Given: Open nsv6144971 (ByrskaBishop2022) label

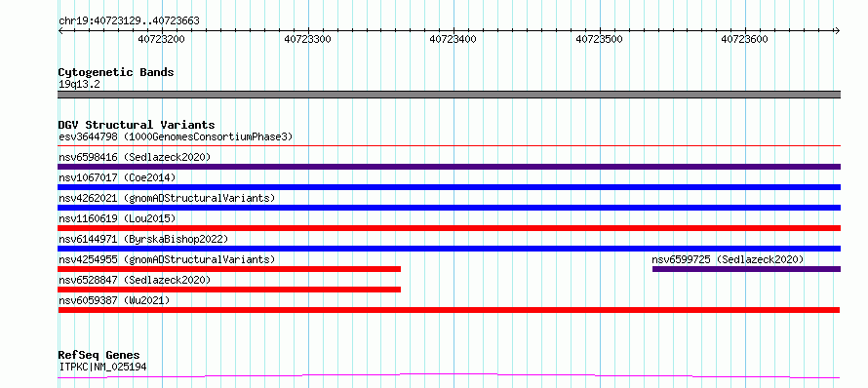Looking at the screenshot, I should pos(143,239).
